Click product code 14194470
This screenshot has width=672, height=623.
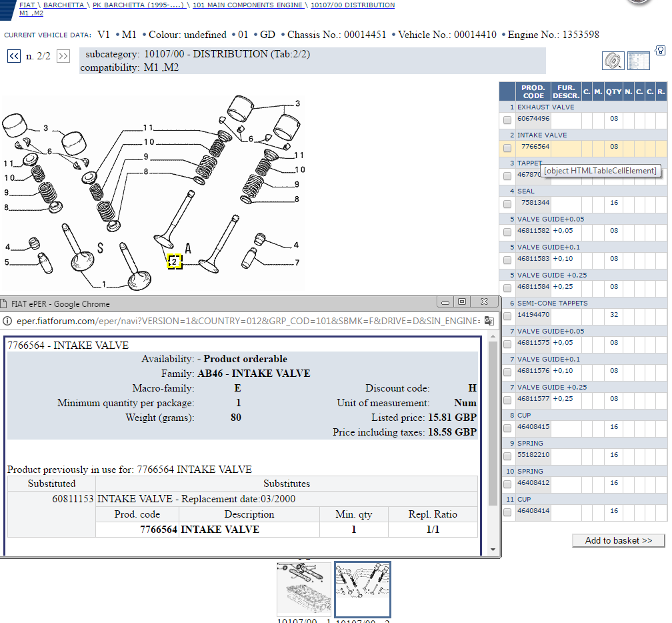(x=533, y=315)
